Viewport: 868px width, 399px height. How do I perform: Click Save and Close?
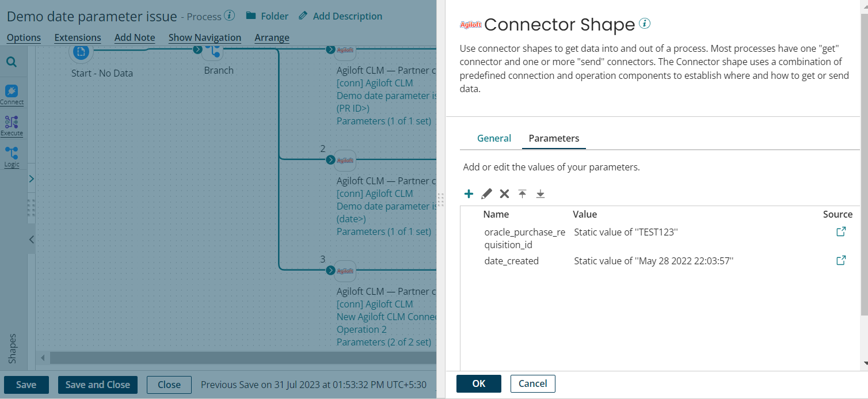(x=97, y=385)
